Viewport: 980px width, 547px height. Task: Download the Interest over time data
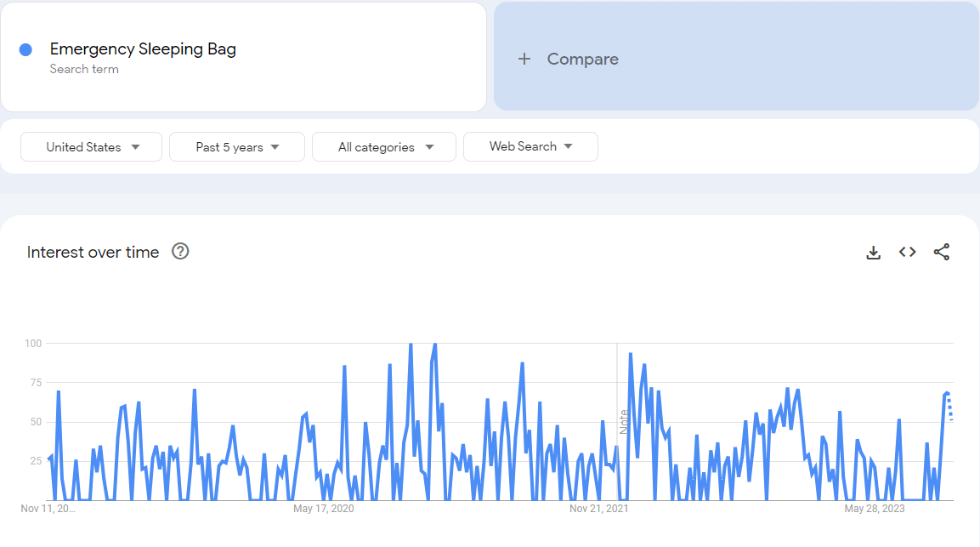(x=873, y=253)
